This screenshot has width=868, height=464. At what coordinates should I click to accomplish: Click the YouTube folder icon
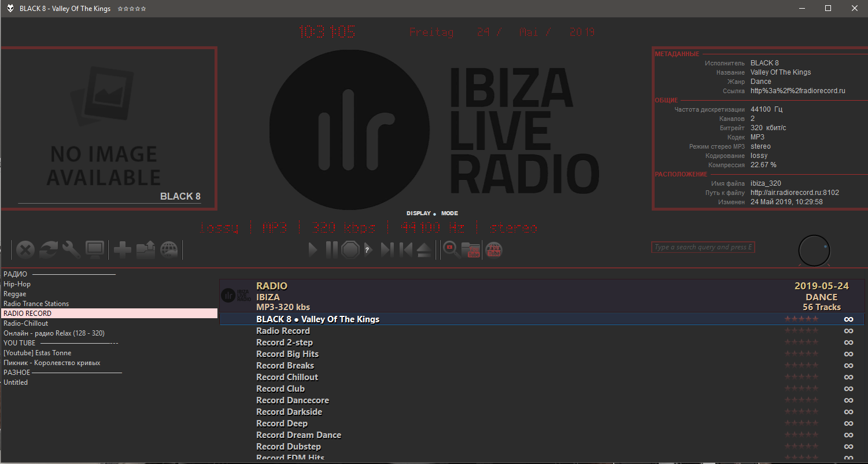[x=471, y=249]
